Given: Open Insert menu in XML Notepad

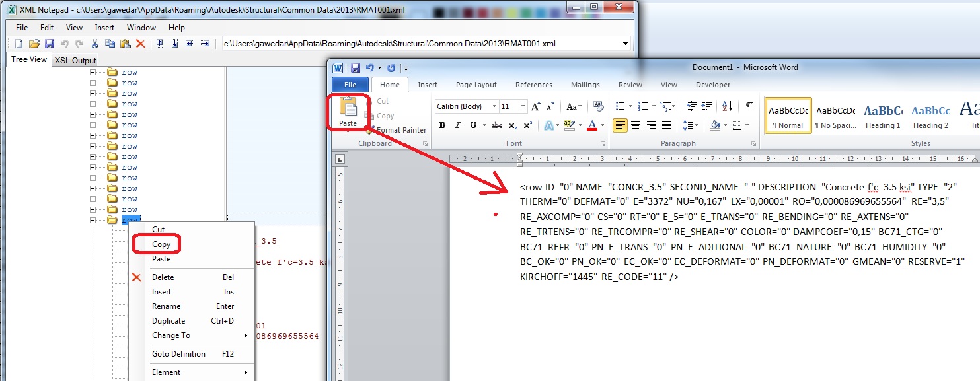Looking at the screenshot, I should 104,28.
